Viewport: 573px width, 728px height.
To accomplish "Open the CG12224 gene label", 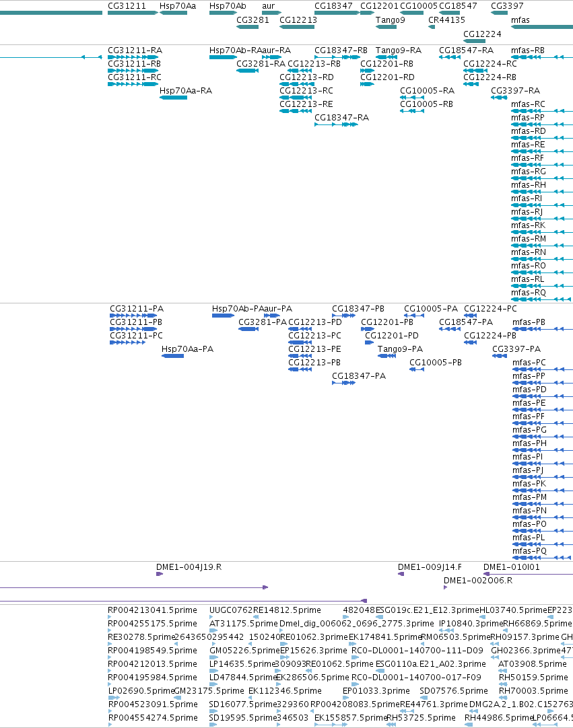I will tap(482, 34).
